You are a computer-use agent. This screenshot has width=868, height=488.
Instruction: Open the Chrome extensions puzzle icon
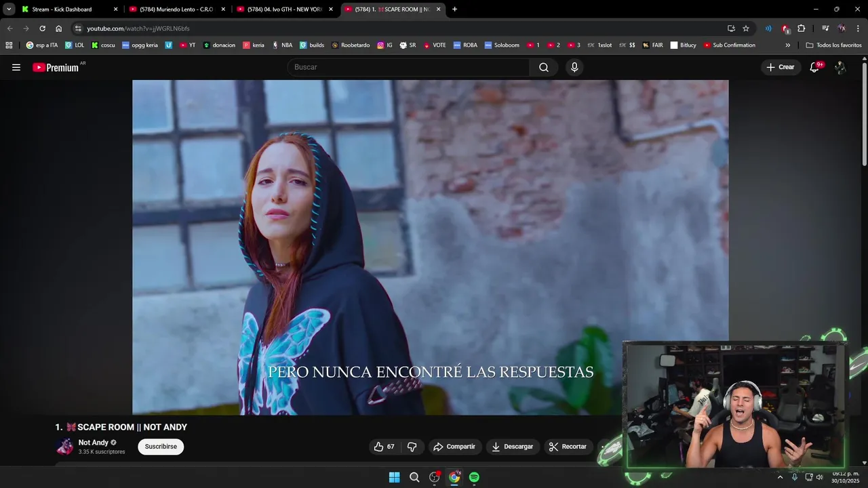pyautogui.click(x=802, y=28)
